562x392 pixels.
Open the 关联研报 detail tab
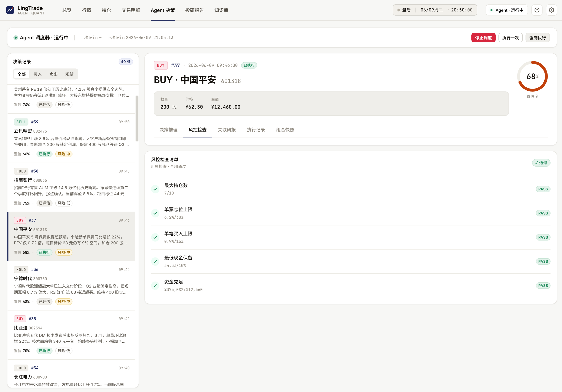[227, 130]
